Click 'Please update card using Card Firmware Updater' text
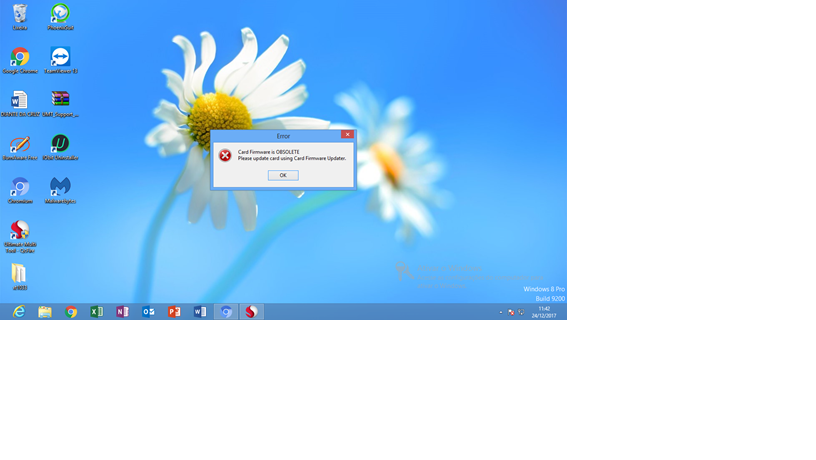The width and height of the screenshot is (816, 460). tap(292, 158)
